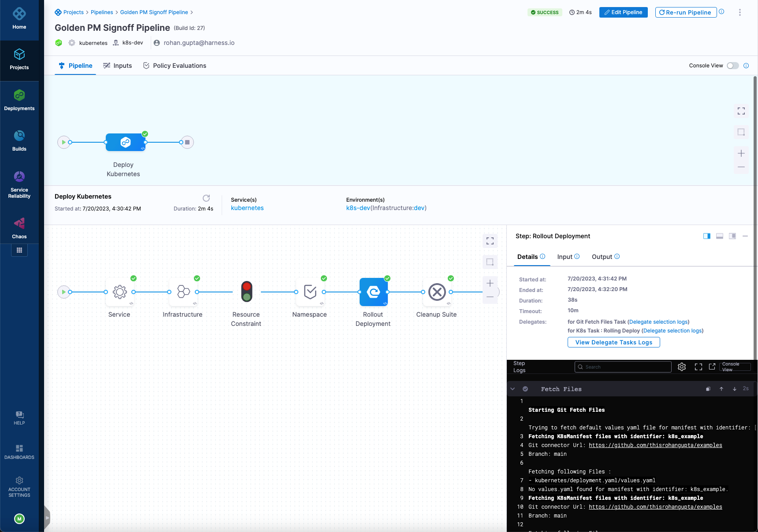This screenshot has height=532, width=758.
Task: Click the Cleanup Suite step node
Action: (x=437, y=292)
